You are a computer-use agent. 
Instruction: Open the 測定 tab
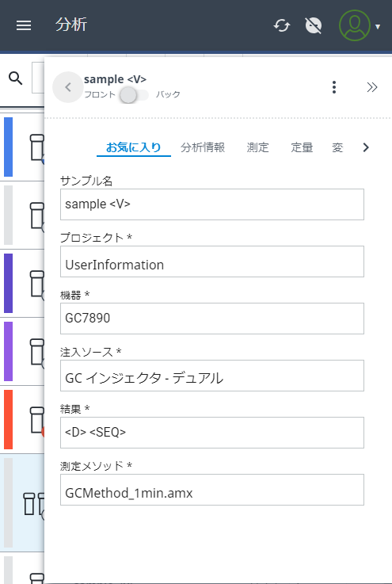[257, 147]
